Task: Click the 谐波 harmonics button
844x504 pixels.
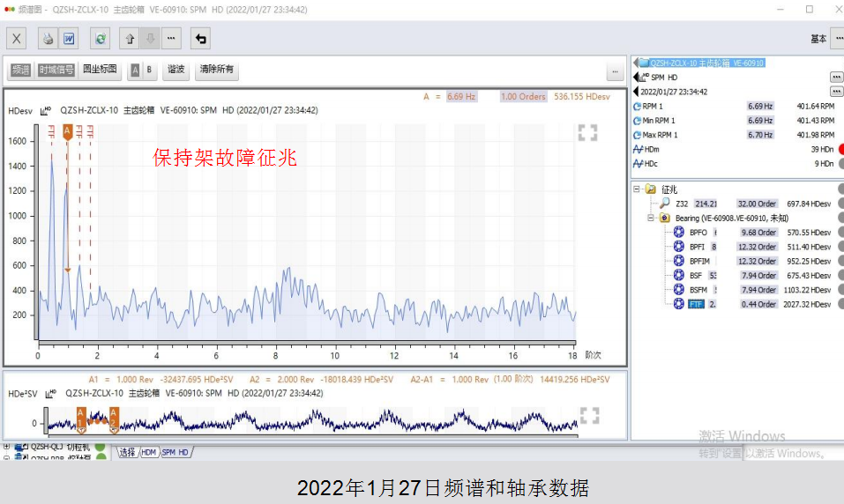Action: (176, 70)
